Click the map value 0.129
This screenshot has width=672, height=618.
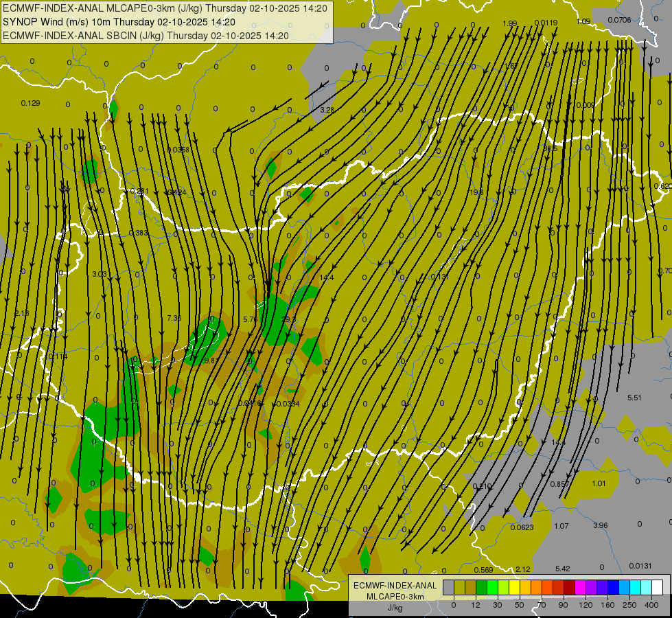[30, 103]
